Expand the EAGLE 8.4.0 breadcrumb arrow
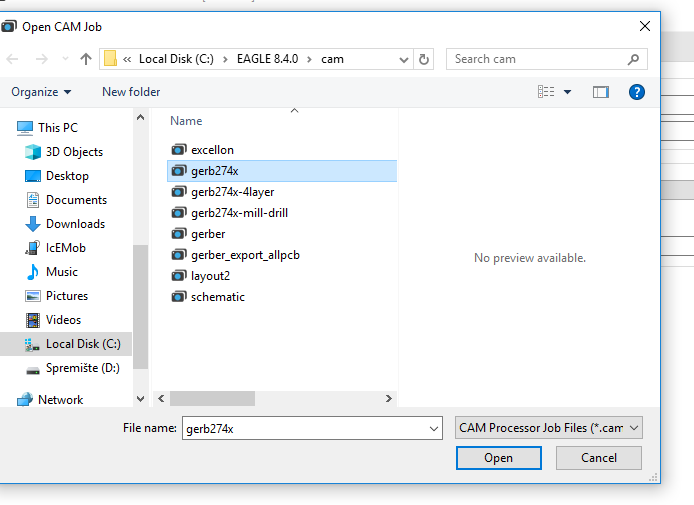694x505 pixels. coord(309,59)
